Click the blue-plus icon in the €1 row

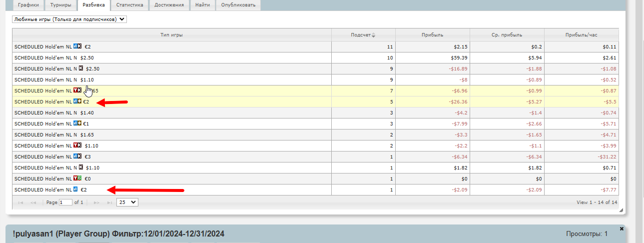[x=77, y=123]
